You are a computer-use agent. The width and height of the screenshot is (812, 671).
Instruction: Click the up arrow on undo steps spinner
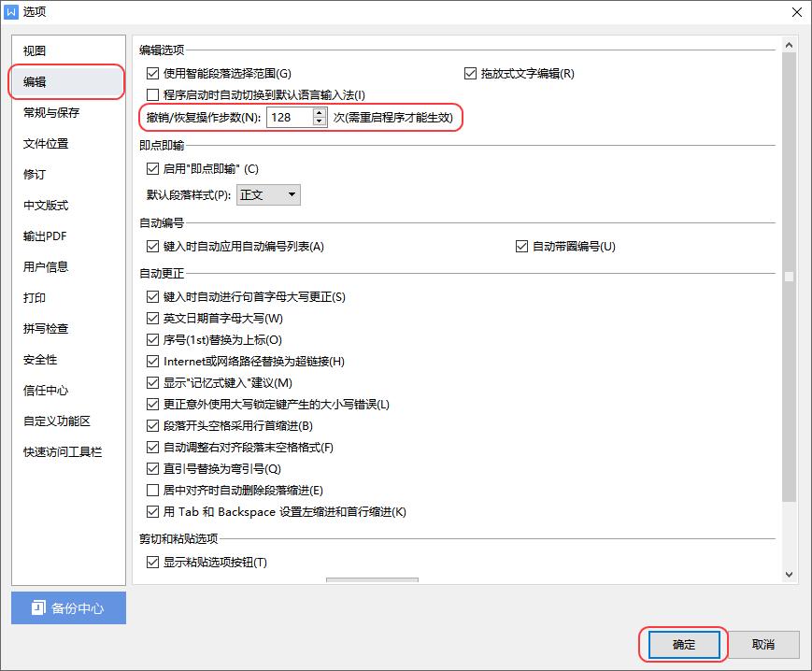click(x=319, y=113)
